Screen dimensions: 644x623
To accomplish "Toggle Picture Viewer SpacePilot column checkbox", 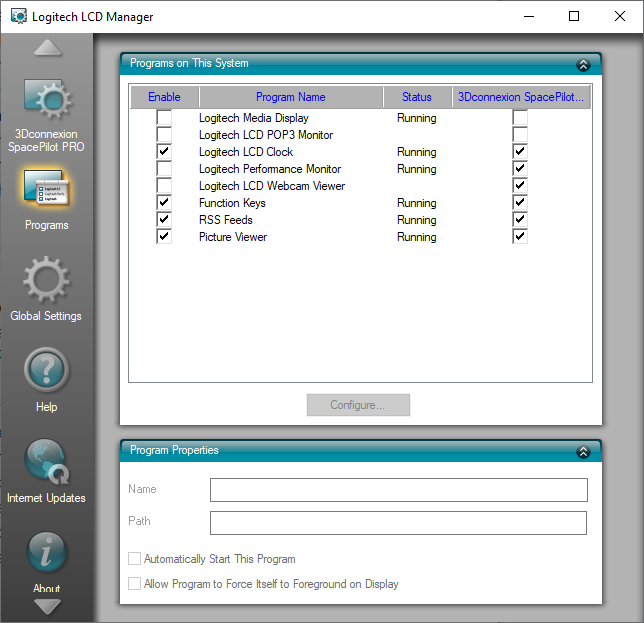I will point(519,237).
